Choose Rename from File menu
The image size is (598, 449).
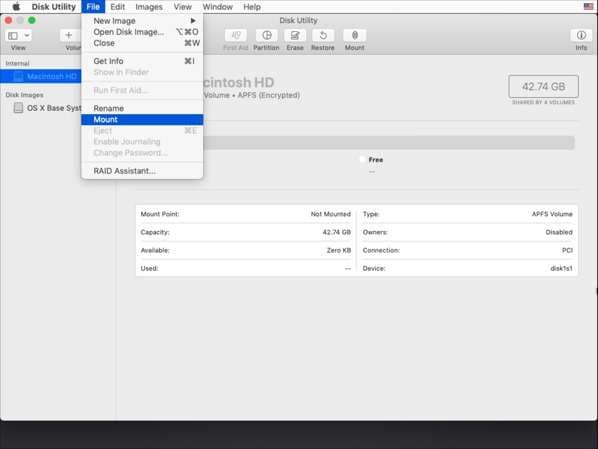(142, 108)
